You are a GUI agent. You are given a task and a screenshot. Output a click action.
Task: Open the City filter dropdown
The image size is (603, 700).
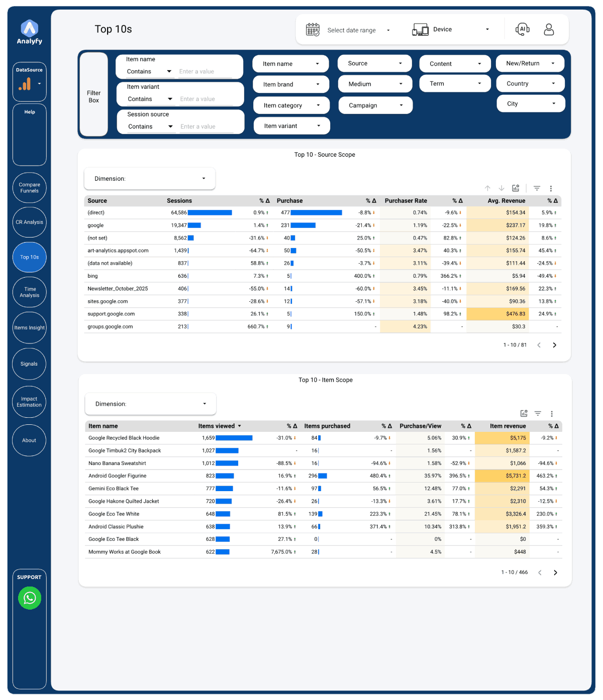coord(531,103)
